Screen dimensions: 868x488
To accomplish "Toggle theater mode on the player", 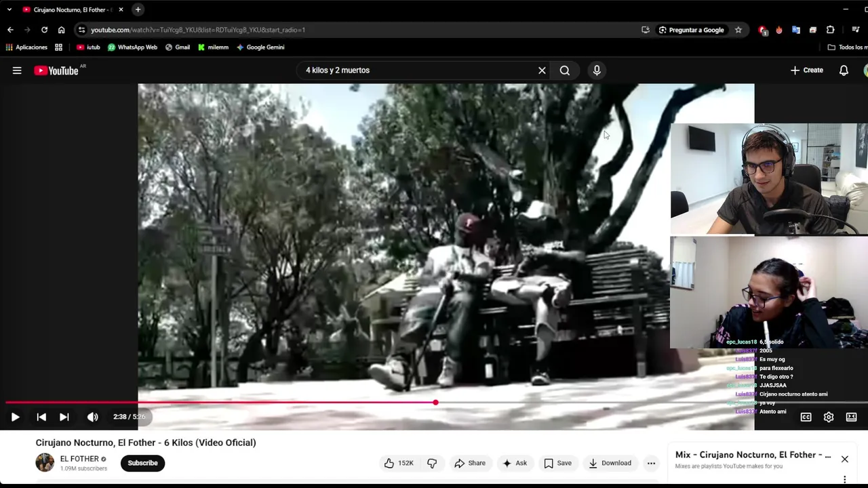I will pos(851,418).
